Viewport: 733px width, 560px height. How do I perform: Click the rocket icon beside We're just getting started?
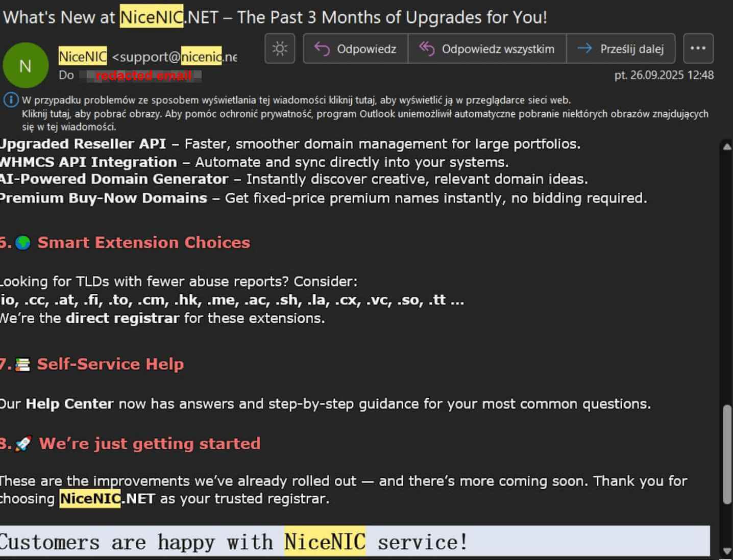tap(23, 444)
